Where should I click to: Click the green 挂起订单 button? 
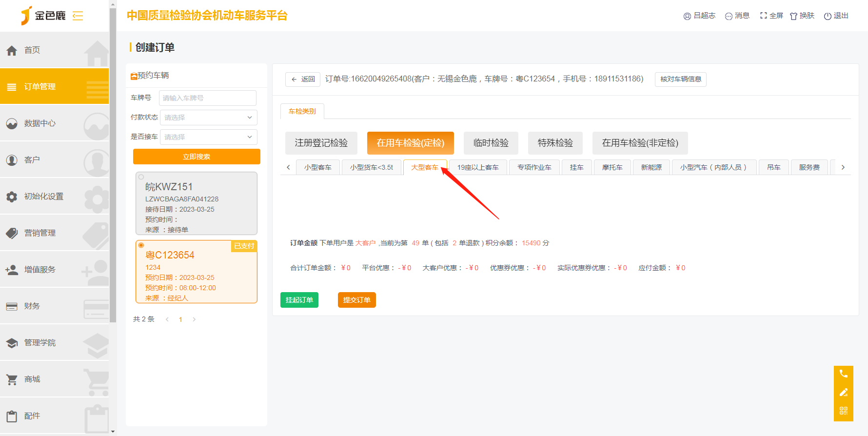point(299,300)
